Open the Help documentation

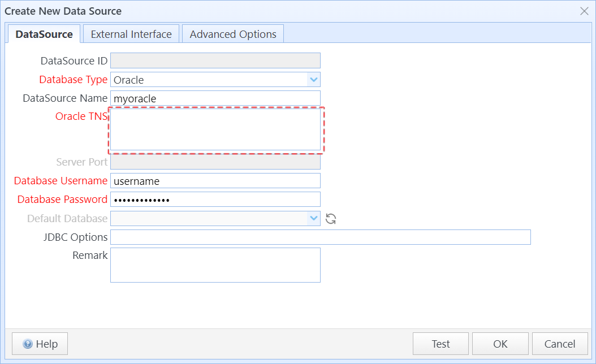click(40, 344)
